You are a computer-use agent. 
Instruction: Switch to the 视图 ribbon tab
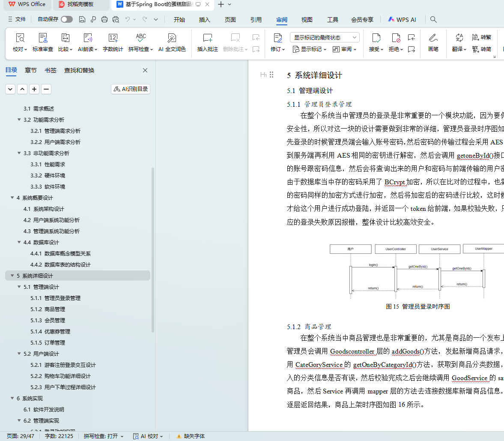click(307, 20)
